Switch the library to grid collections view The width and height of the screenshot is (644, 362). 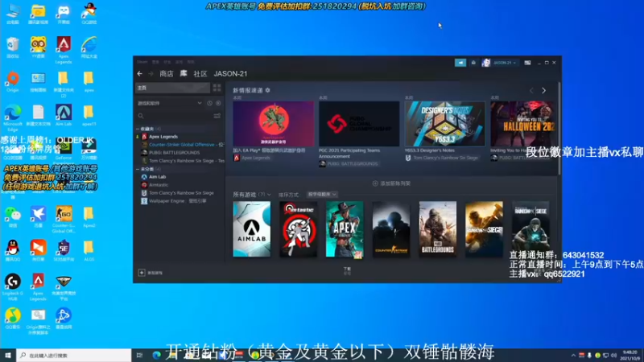pyautogui.click(x=217, y=88)
